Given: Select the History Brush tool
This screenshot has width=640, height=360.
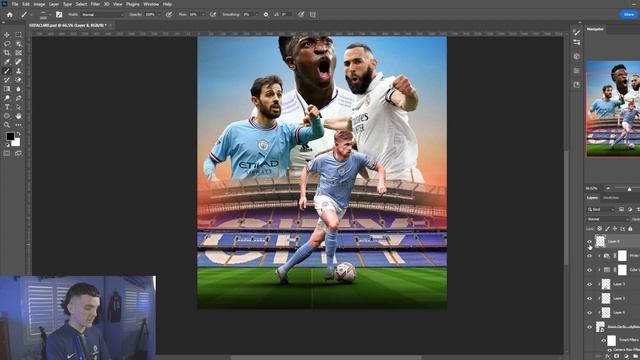Looking at the screenshot, I should pos(7,80).
